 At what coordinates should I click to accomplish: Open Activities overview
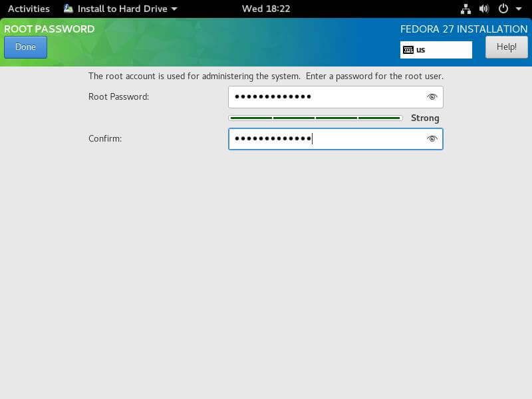tap(29, 9)
